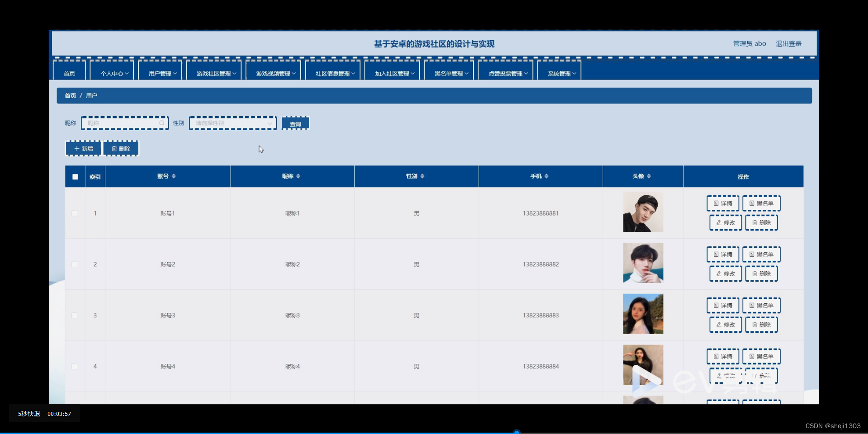Click the 删除 batch delete trash icon button
The image size is (868, 434).
pos(121,148)
